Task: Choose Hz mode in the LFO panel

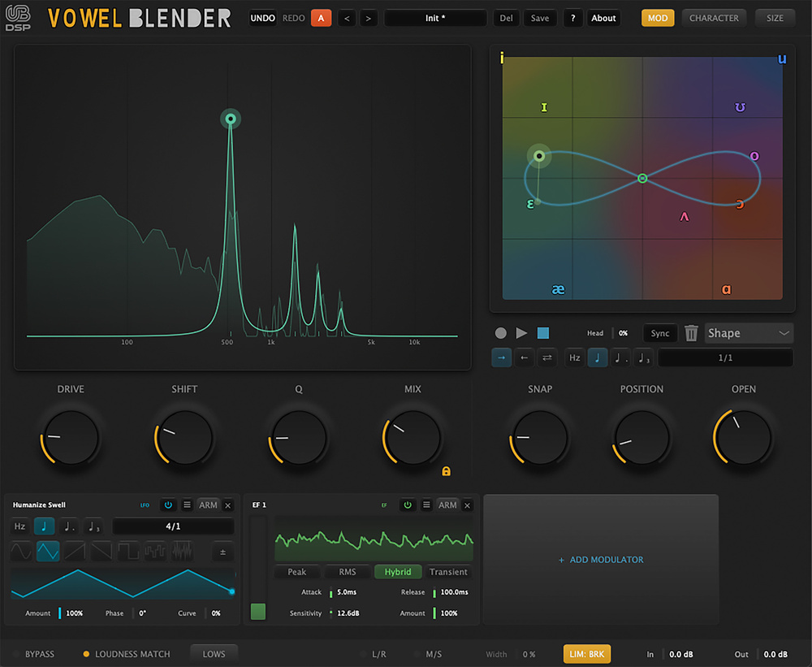Action: (19, 526)
